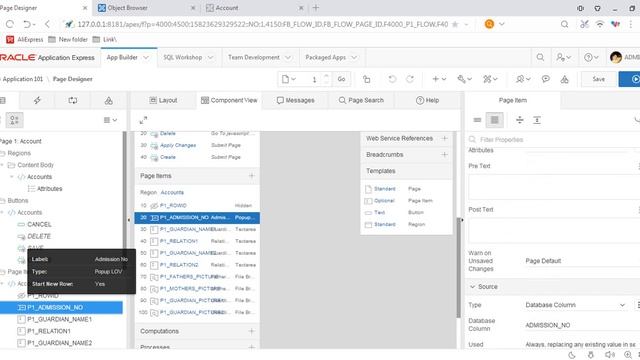
Task: Switch to the Processing tab icon
Action: pos(73,100)
